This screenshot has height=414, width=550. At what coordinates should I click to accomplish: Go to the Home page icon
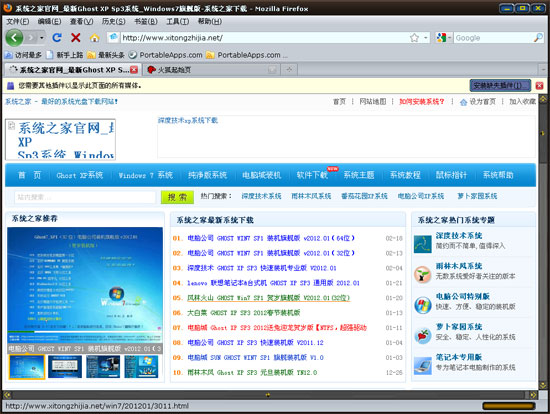(94, 38)
